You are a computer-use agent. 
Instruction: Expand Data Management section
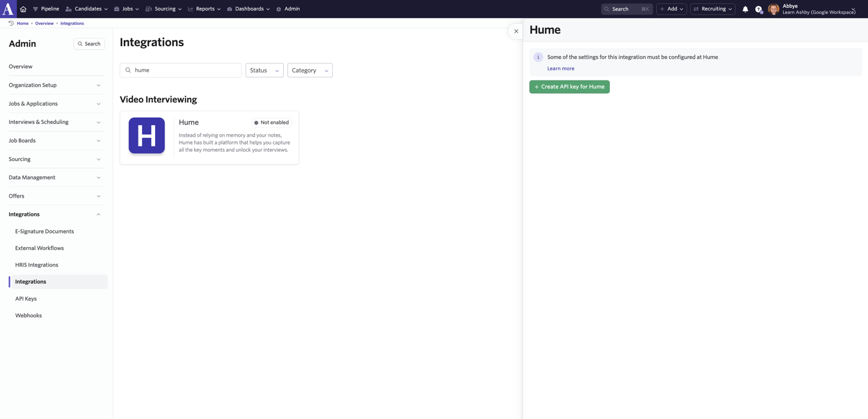coord(55,177)
